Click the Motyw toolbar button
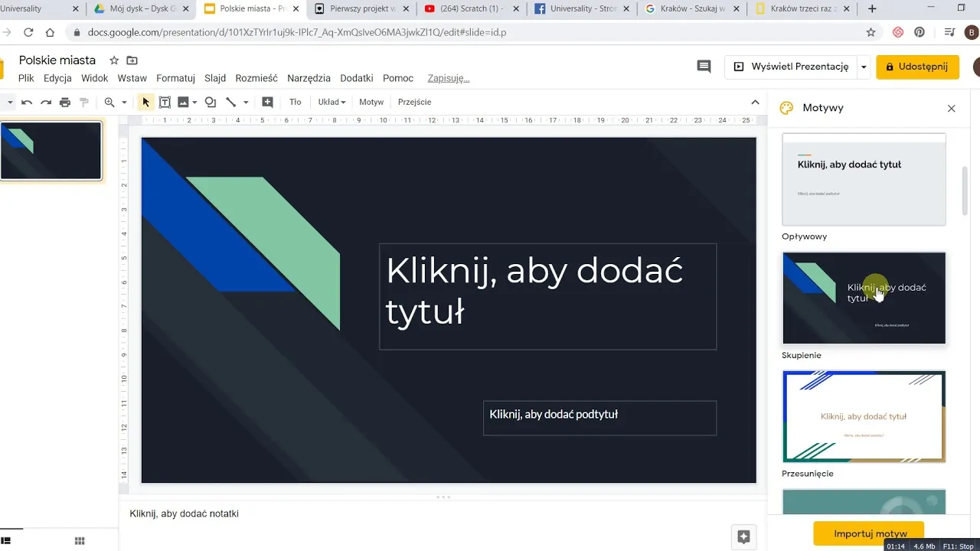The height and width of the screenshot is (551, 980). click(371, 102)
